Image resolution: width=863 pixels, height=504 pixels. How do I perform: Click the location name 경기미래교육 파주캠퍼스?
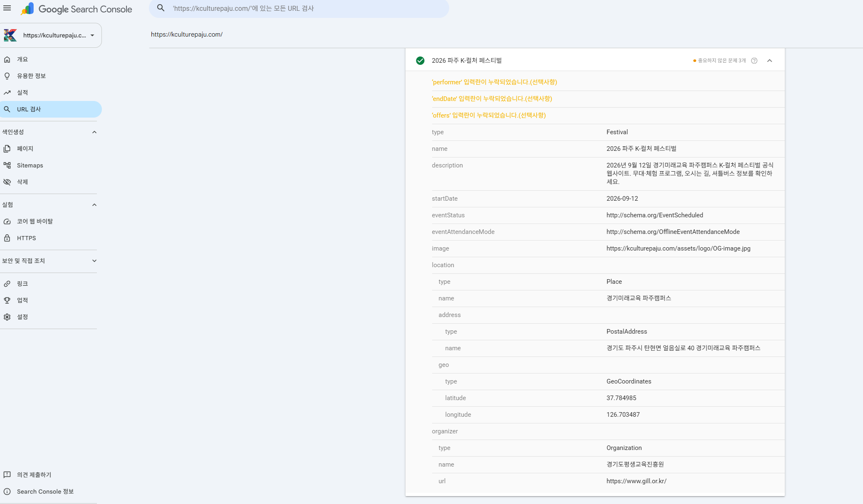click(x=638, y=298)
